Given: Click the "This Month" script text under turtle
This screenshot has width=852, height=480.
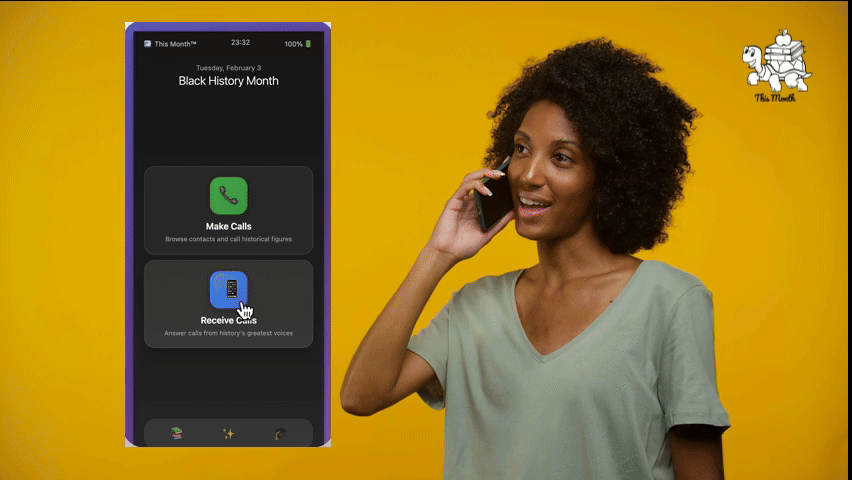Looking at the screenshot, I should click(x=775, y=97).
